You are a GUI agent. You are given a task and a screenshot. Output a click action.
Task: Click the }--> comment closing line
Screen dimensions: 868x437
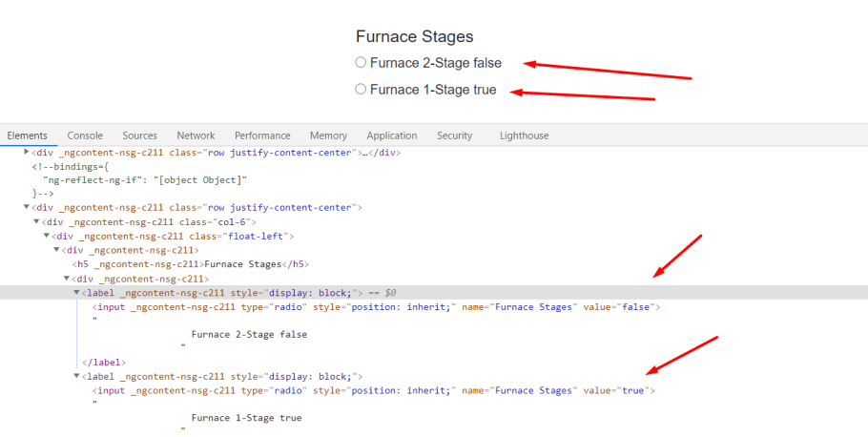43,194
